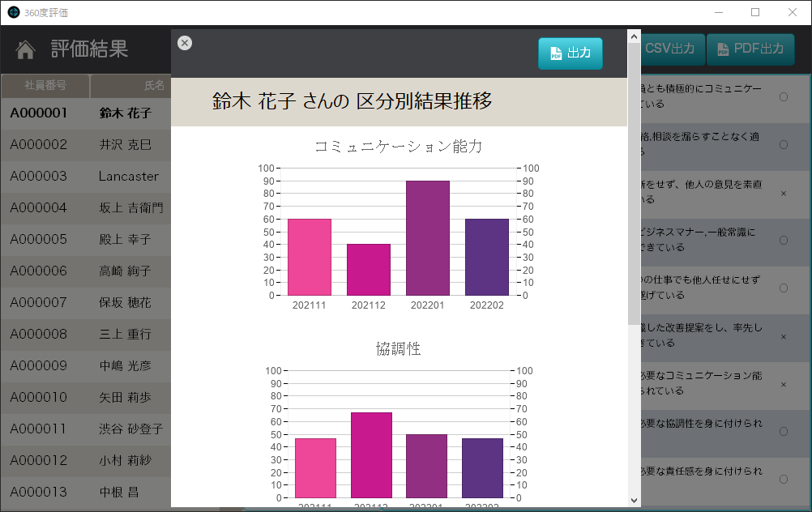Viewport: 812px width, 512px height.
Task: Maximize the 360度評価 window
Action: (x=755, y=12)
